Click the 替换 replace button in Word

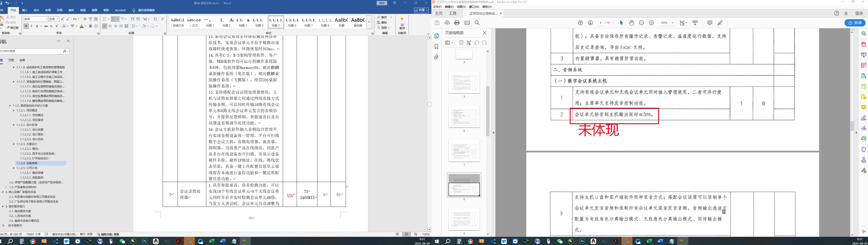pyautogui.click(x=382, y=23)
